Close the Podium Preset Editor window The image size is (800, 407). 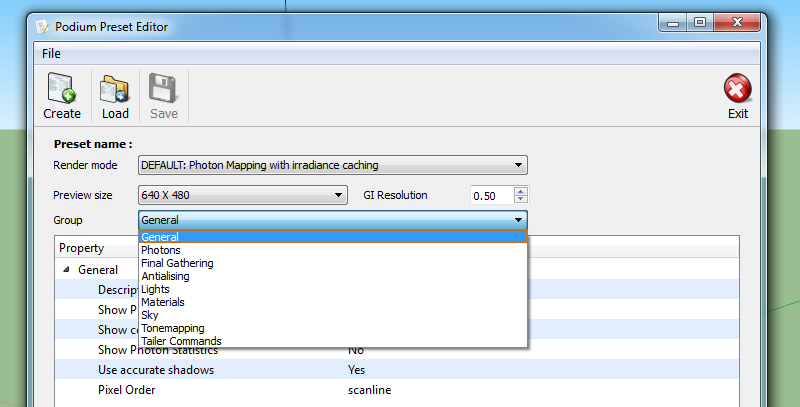(737, 22)
